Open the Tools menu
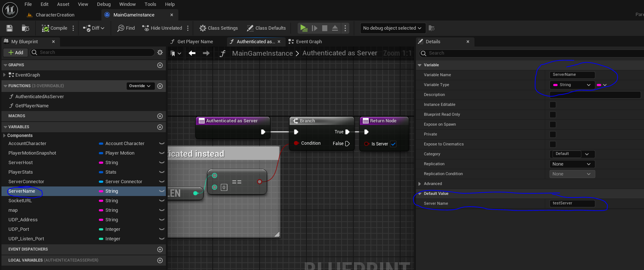 [x=150, y=4]
